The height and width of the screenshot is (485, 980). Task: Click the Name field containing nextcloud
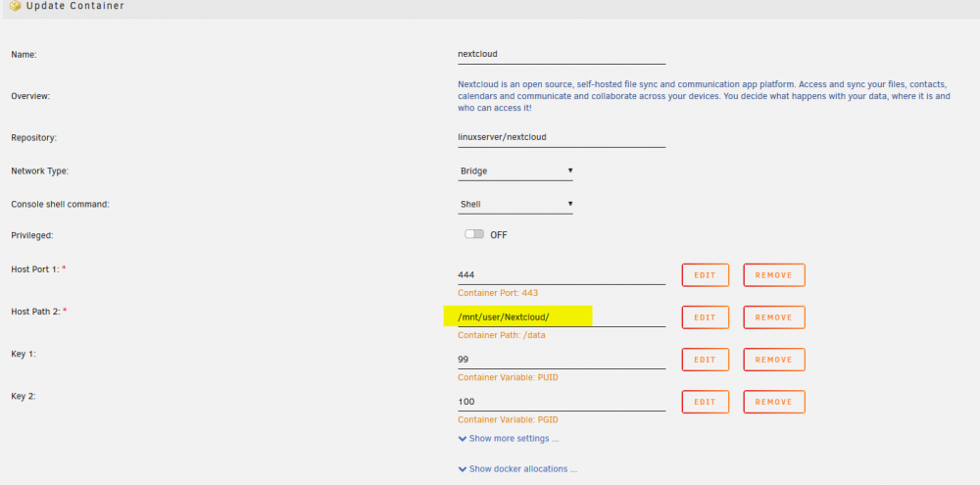pos(562,54)
